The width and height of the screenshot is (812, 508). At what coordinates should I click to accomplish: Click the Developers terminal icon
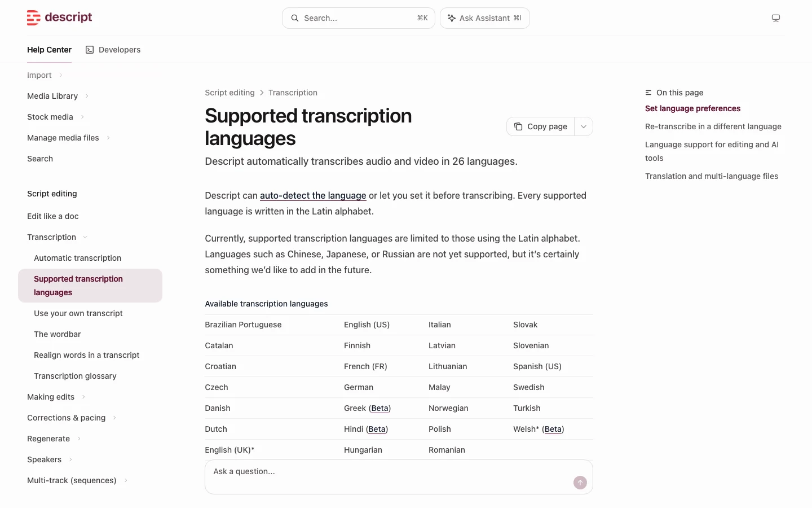(x=90, y=50)
